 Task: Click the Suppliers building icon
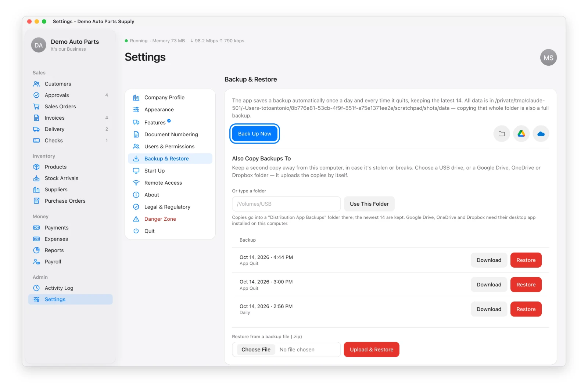point(36,189)
